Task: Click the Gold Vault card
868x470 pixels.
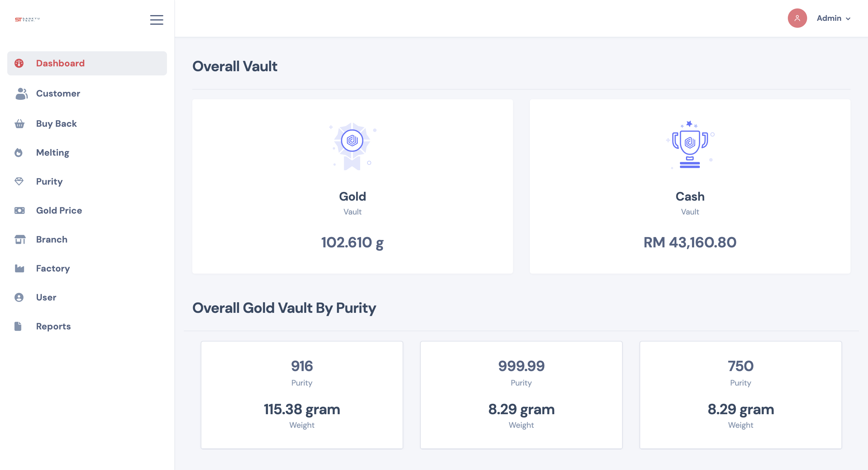Action: tap(352, 186)
